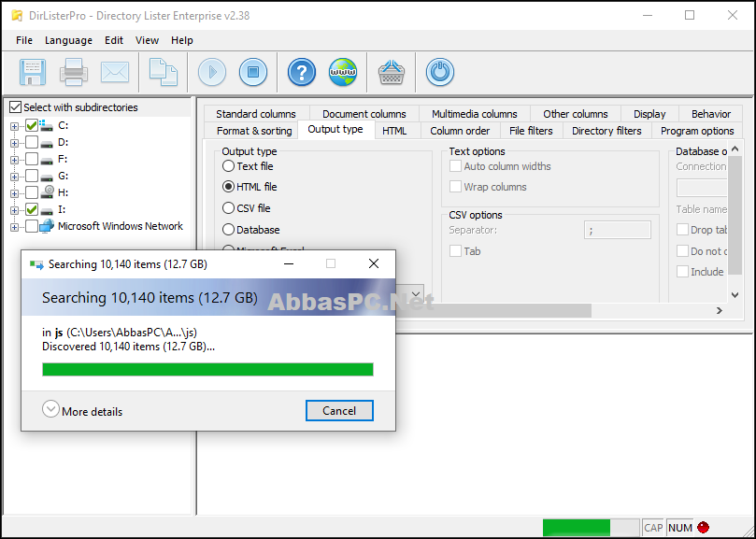Expand Microsoft Windows Network tree node

click(14, 227)
